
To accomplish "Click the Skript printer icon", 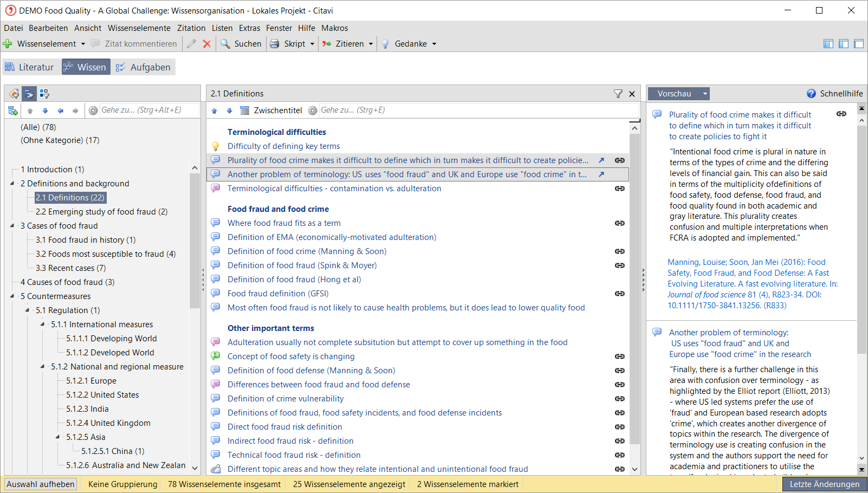I will pos(275,44).
